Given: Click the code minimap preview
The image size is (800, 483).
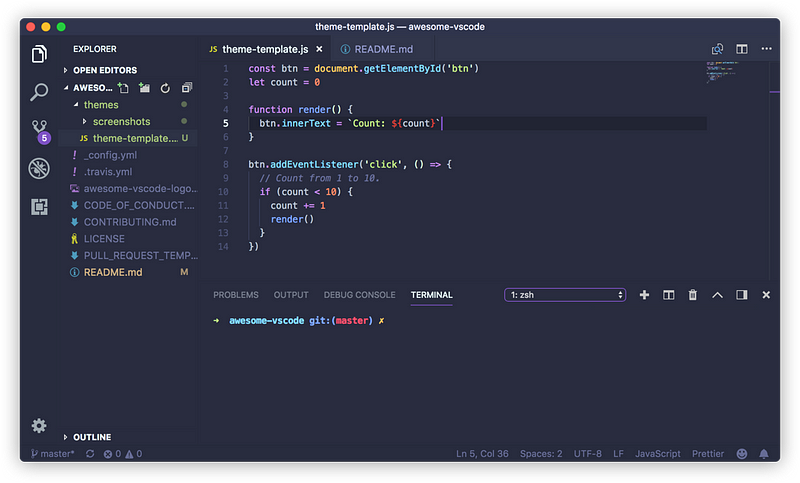Looking at the screenshot, I should pos(721,72).
